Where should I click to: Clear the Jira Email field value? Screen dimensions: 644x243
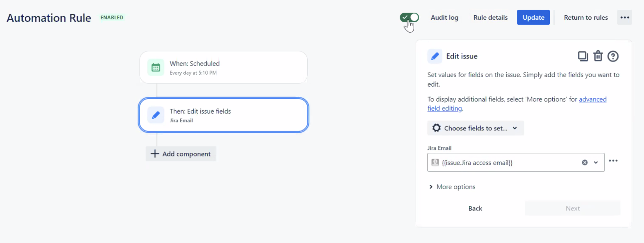click(584, 162)
